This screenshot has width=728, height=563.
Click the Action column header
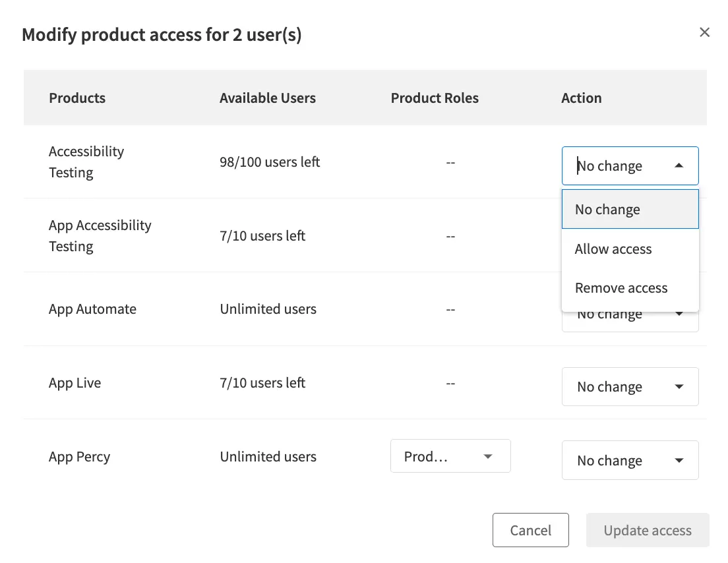point(581,98)
